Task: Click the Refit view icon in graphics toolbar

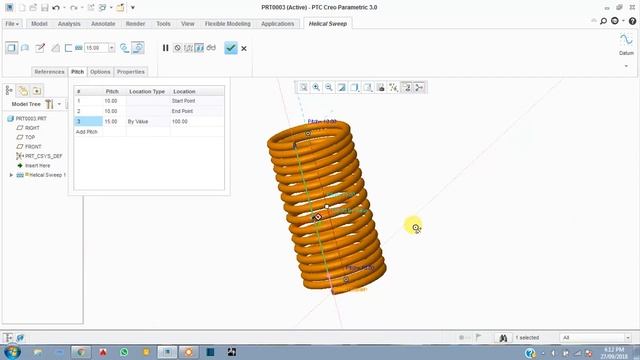Action: point(303,87)
